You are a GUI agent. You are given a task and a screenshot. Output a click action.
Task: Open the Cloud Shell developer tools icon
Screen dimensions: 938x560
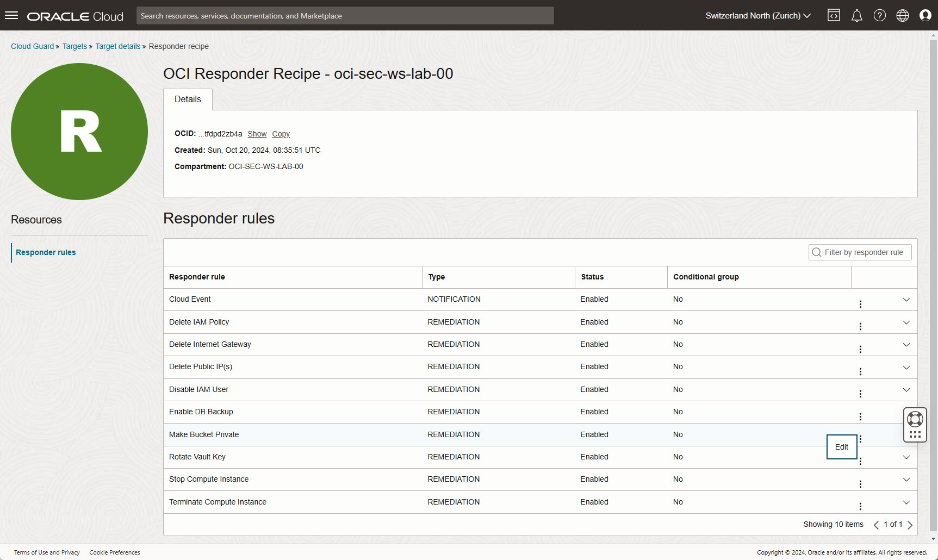834,16
